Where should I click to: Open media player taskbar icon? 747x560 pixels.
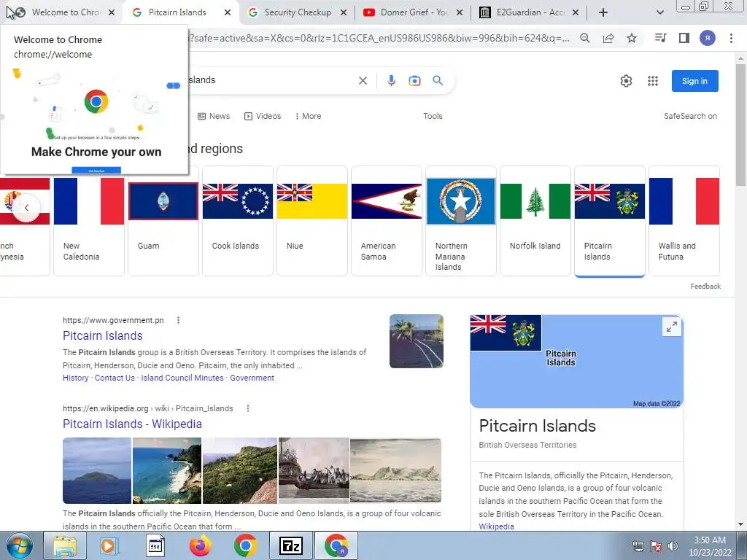109,545
